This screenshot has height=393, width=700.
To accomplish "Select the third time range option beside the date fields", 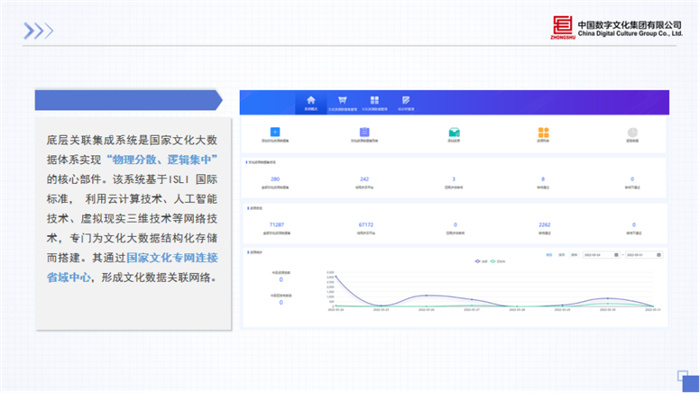I will 574,255.
